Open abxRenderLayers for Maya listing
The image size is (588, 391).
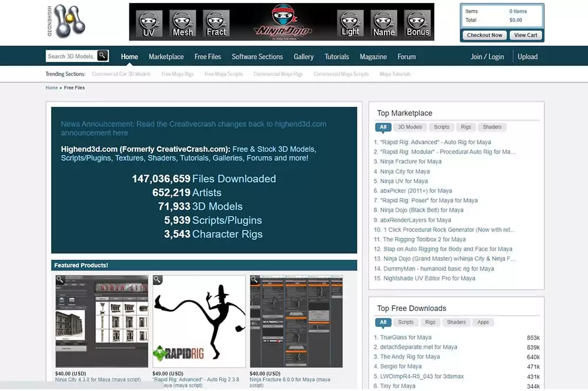point(416,220)
